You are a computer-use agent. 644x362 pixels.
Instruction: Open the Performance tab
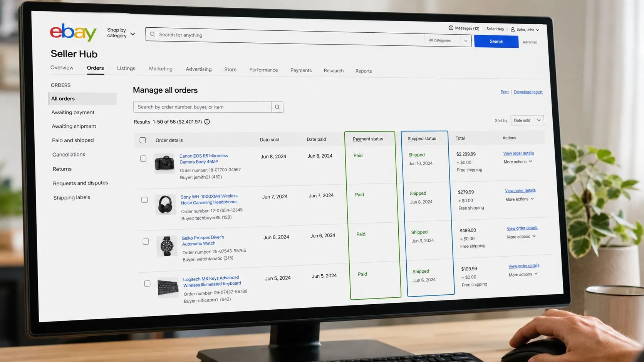tap(263, 70)
